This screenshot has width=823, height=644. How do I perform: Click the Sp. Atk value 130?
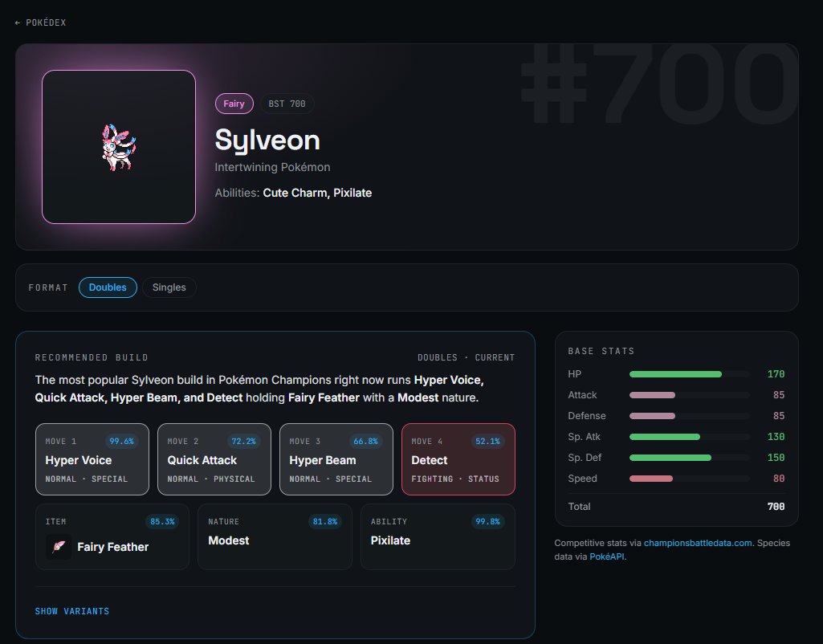click(776, 437)
